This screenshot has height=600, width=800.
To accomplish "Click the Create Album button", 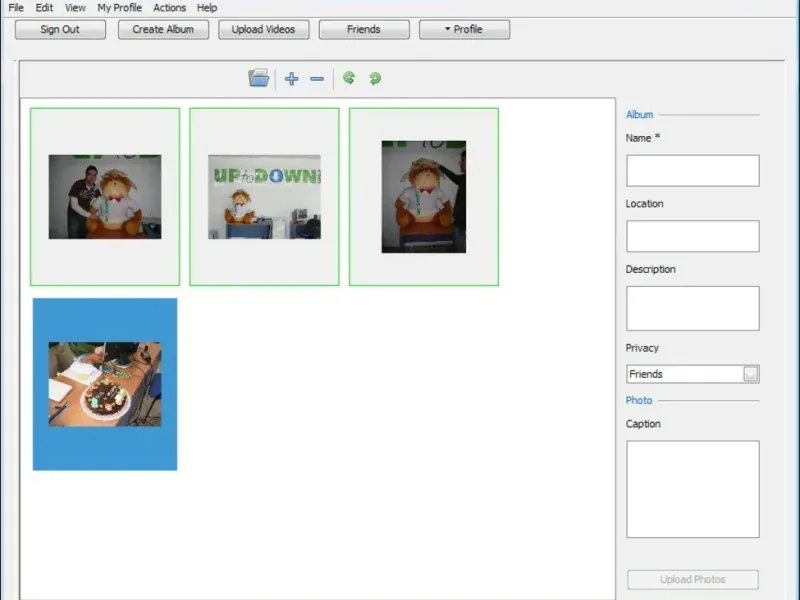I will coord(163,30).
